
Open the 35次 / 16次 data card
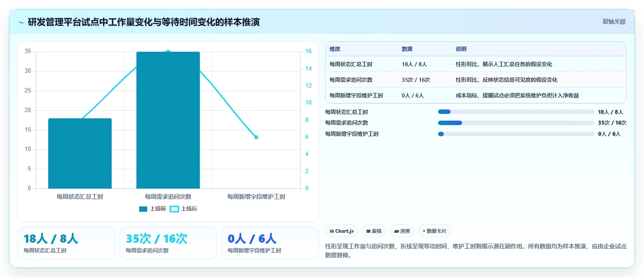[168, 243]
